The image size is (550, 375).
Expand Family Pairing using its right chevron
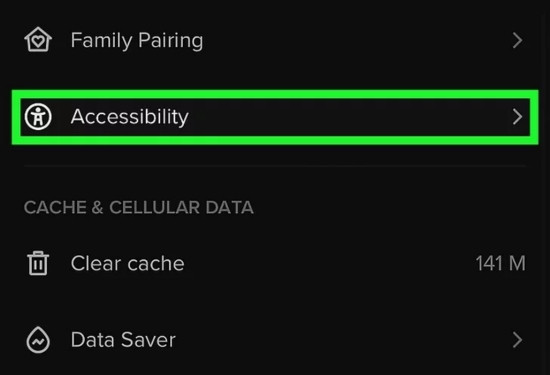(517, 40)
